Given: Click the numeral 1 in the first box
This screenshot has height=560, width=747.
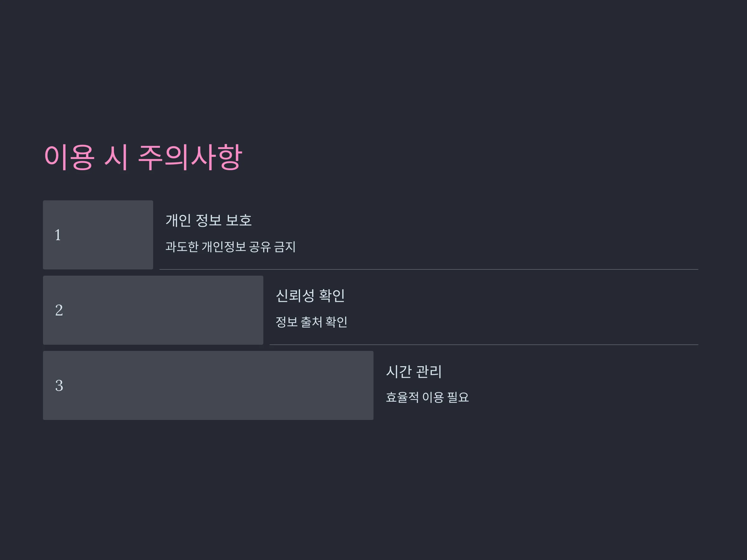Looking at the screenshot, I should point(58,235).
